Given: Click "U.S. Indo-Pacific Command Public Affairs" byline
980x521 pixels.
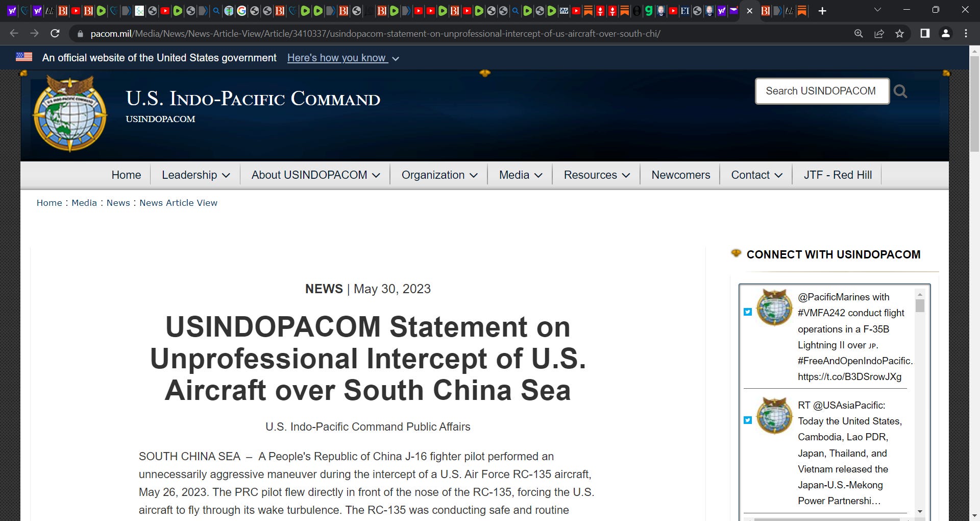Looking at the screenshot, I should click(x=367, y=427).
